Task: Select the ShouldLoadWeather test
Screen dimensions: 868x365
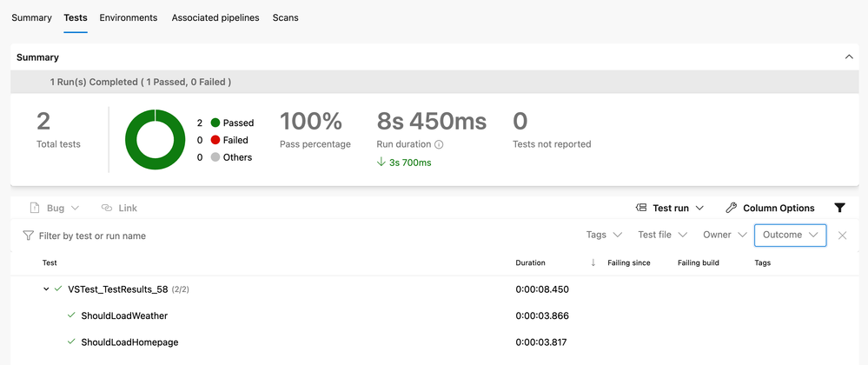Action: (x=124, y=315)
